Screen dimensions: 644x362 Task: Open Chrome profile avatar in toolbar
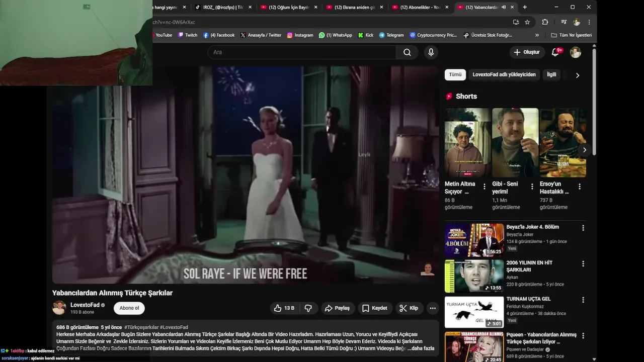577,22
